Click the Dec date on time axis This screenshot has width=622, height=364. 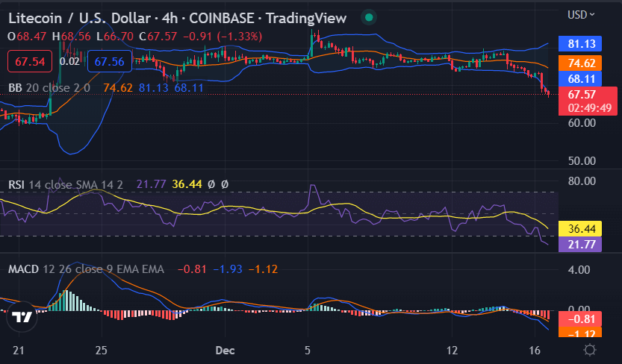pyautogui.click(x=225, y=351)
